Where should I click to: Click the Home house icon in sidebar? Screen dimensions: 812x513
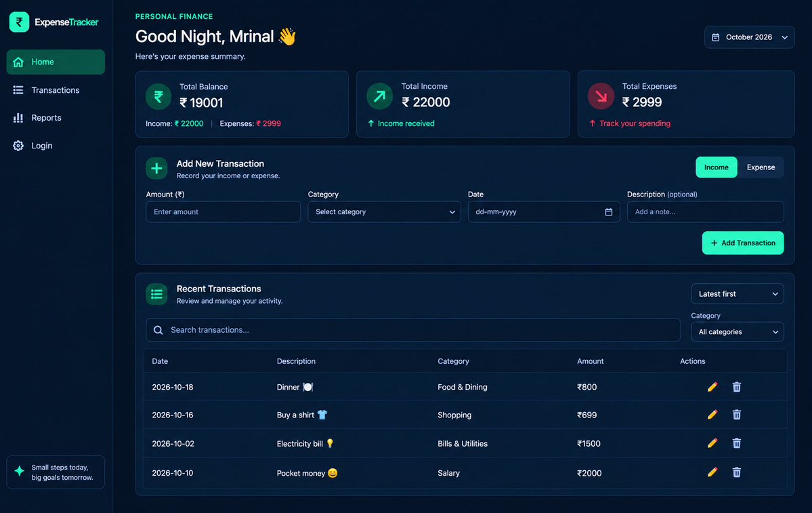(18, 62)
